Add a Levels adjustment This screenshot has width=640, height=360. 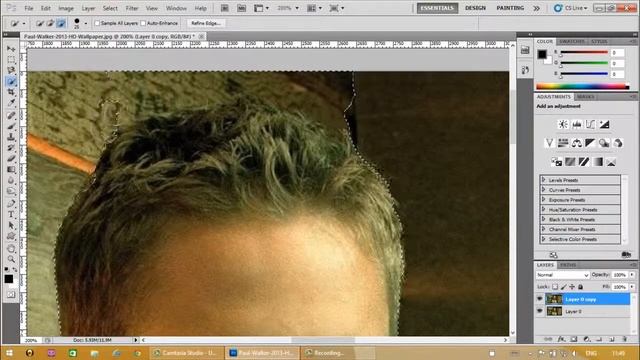tap(577, 124)
